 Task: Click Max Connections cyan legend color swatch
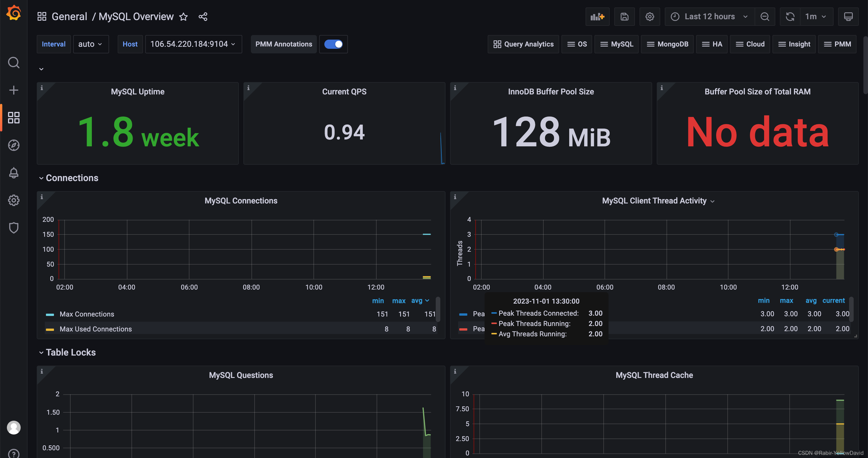click(x=50, y=315)
